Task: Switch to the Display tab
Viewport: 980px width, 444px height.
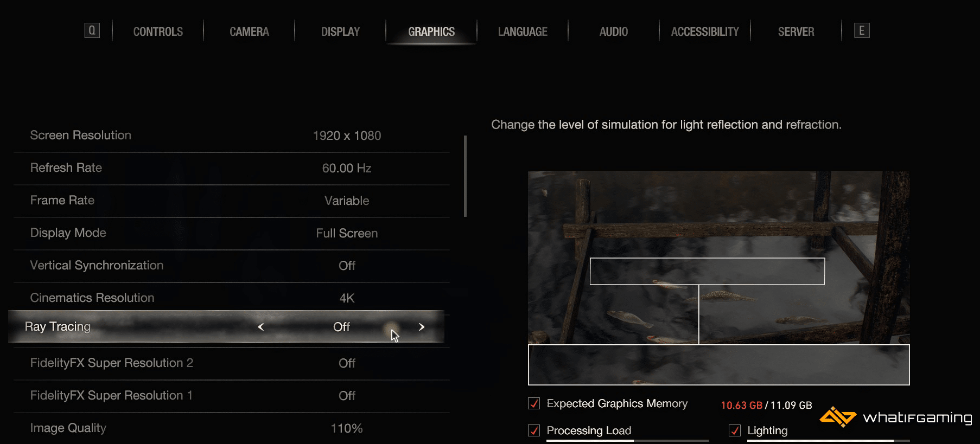Action: (340, 32)
